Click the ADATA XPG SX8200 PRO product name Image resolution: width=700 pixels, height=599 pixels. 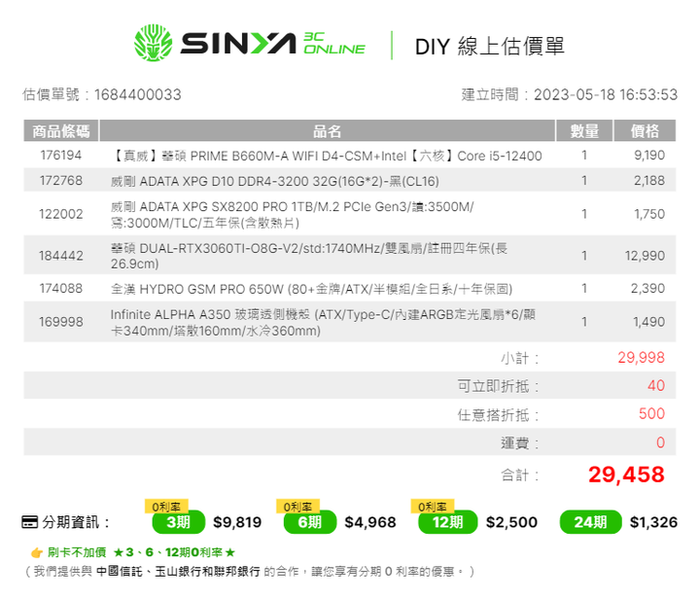tap(293, 215)
